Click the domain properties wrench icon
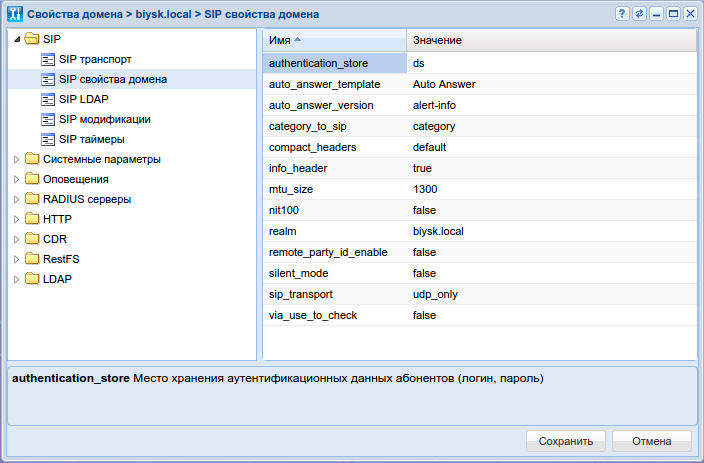 pyautogui.click(x=14, y=15)
